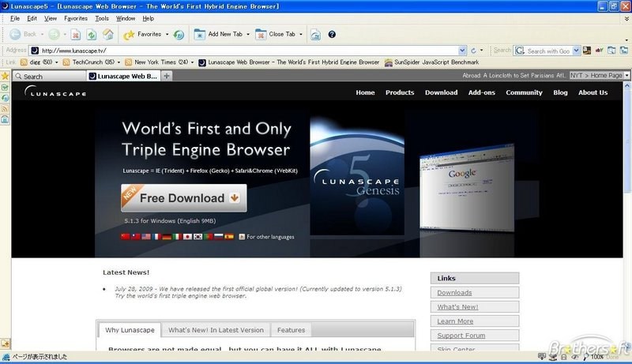Click the third icon in left sidebar

coord(5,98)
